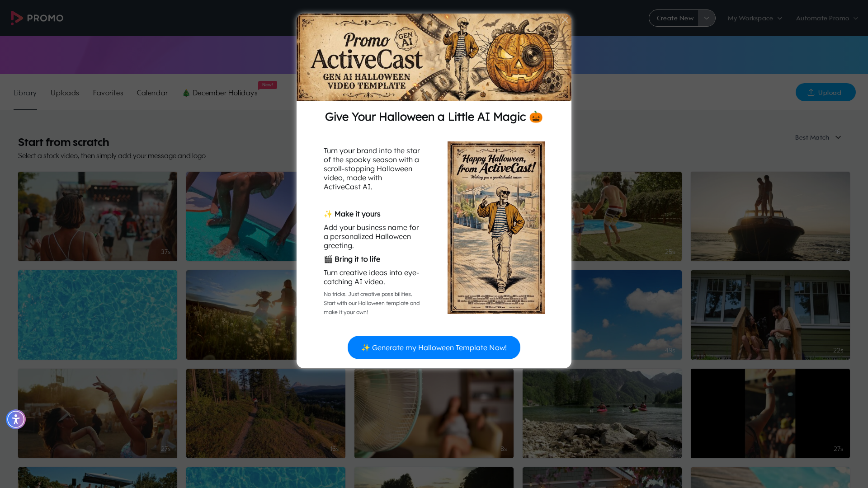Viewport: 868px width, 488px height.
Task: Click the 'Start from scratch' heading
Action: pyautogui.click(x=64, y=142)
